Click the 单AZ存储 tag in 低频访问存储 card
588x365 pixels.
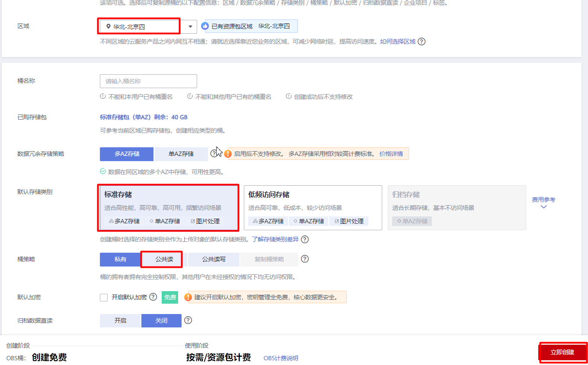pos(309,221)
